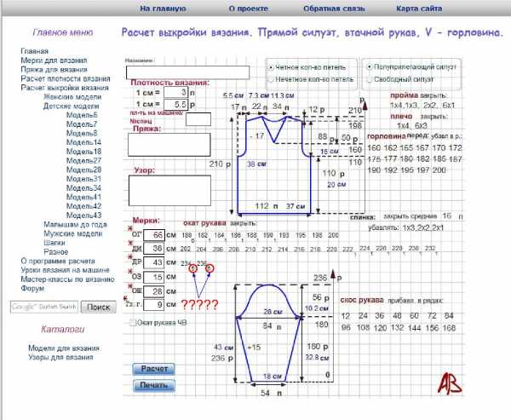Hit the Поиск search button
Screen dimensions: 511x420
point(98,307)
